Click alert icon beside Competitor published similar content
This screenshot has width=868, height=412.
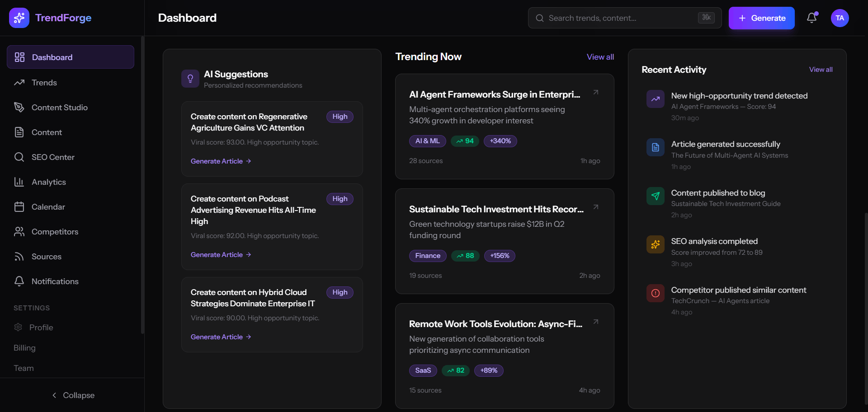click(655, 293)
